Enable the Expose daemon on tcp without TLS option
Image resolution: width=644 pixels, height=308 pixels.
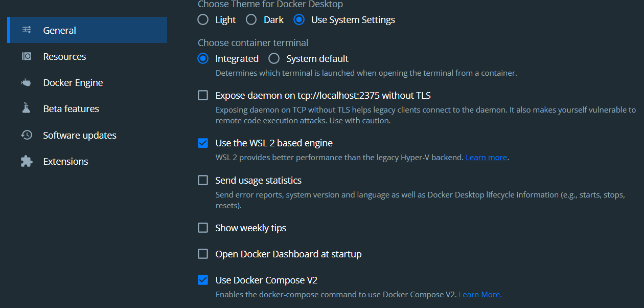pyautogui.click(x=203, y=95)
